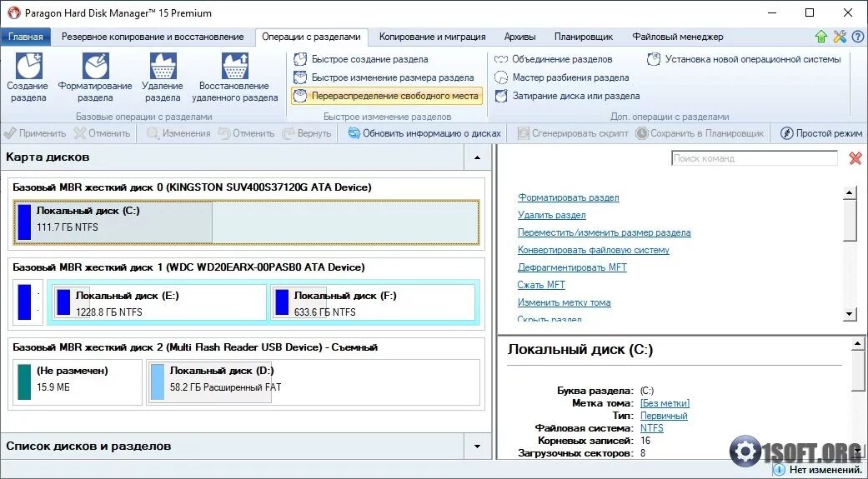Image resolution: width=868 pixels, height=479 pixels.
Task: Click the Первичный type link
Action: click(664, 416)
